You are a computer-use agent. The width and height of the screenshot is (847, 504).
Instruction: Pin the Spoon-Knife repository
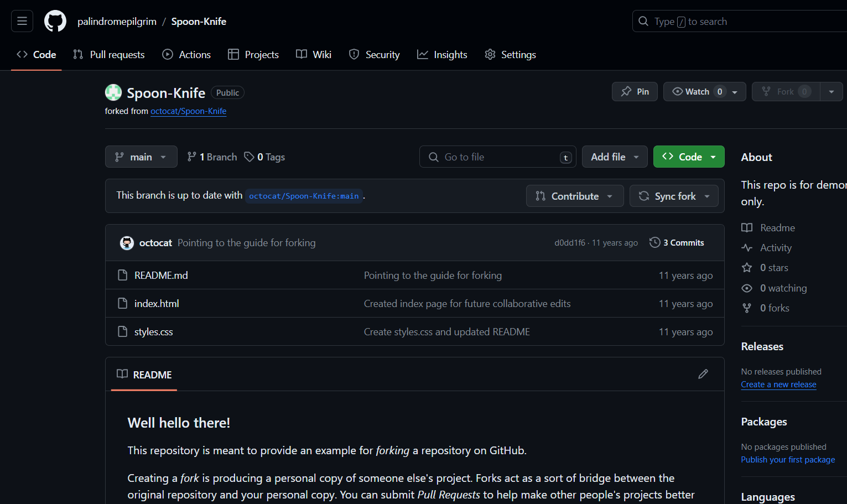(x=635, y=92)
